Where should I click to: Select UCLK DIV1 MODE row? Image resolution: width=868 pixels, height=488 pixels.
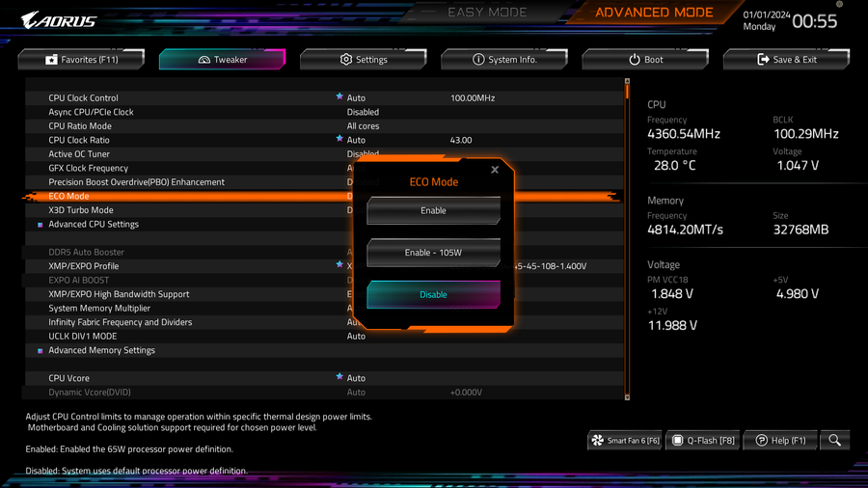324,337
